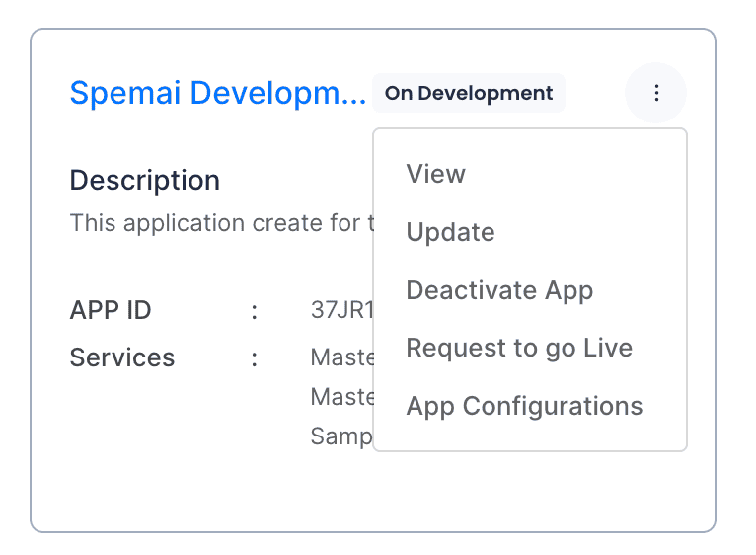Click the second service entry in Services
The width and height of the screenshot is (756, 555).
pyautogui.click(x=341, y=396)
